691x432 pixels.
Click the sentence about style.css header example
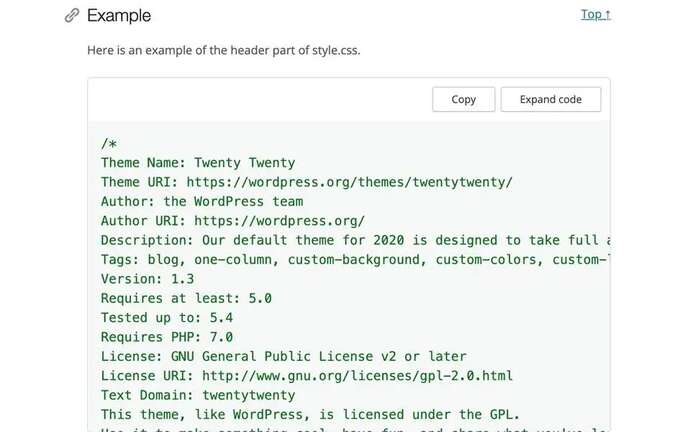[x=223, y=50]
